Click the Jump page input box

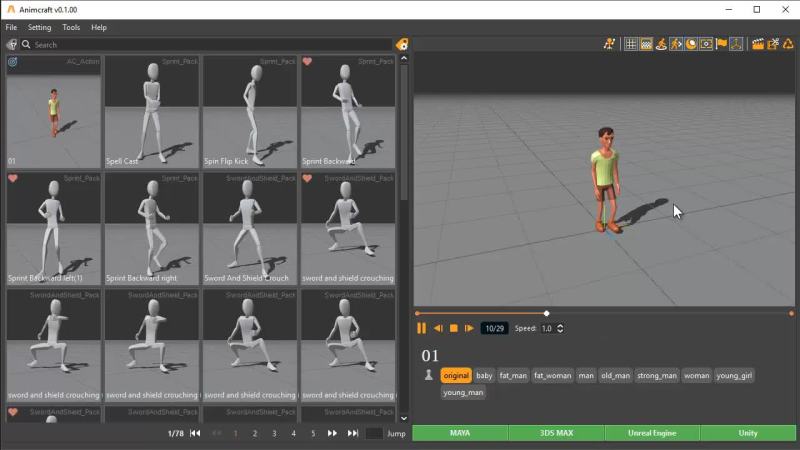[x=374, y=433]
